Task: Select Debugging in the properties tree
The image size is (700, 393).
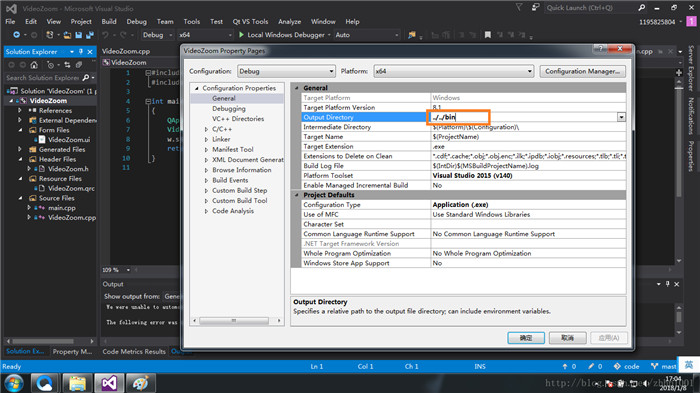Action: pos(229,109)
